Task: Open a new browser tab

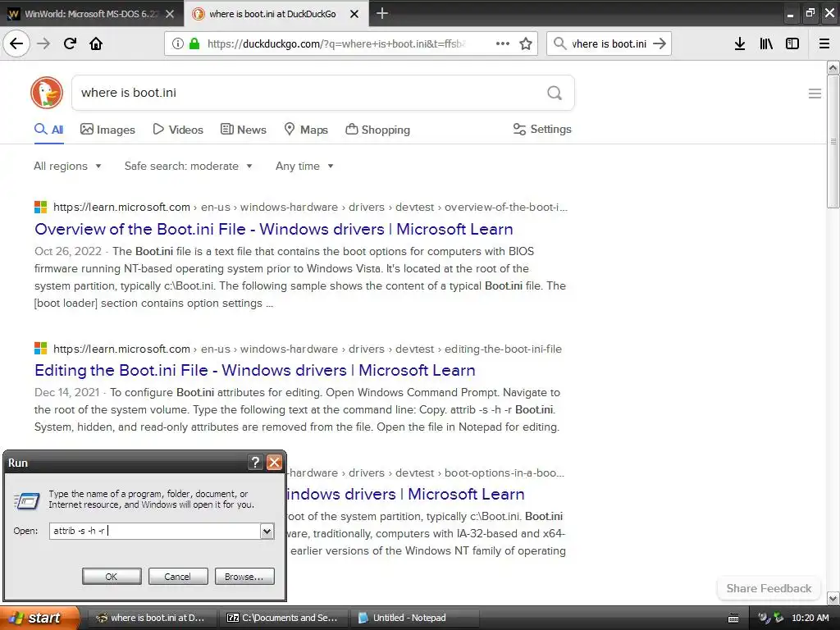Action: [x=382, y=13]
